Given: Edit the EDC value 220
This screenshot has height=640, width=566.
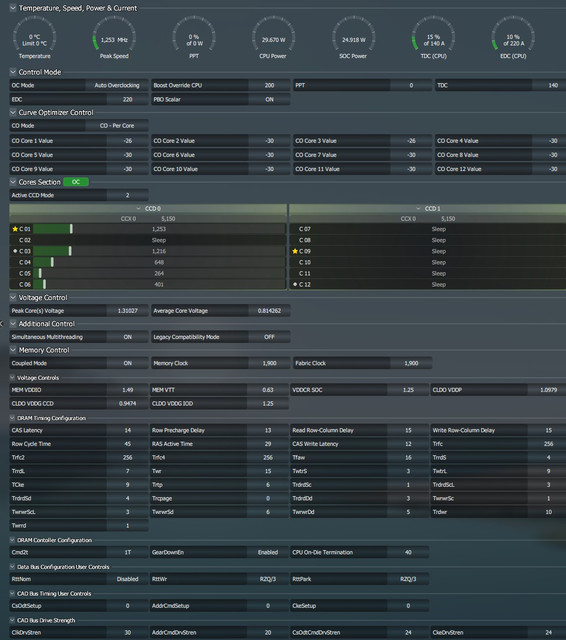Looking at the screenshot, I should click(x=128, y=99).
